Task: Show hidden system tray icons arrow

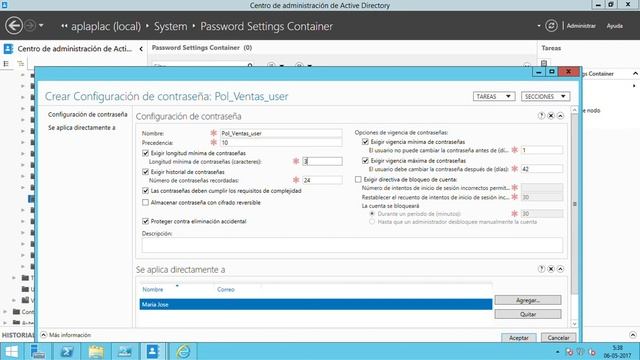Action: click(558, 352)
